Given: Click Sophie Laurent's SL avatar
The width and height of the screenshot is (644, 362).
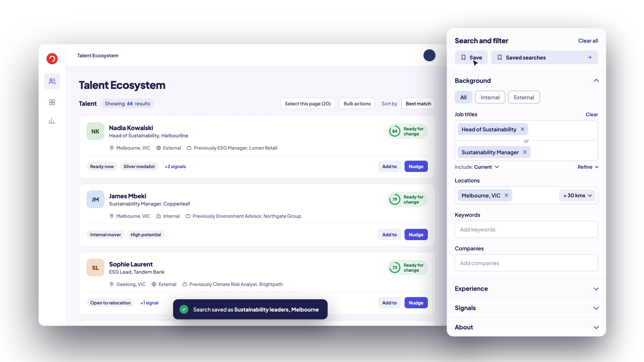Looking at the screenshot, I should 95,267.
